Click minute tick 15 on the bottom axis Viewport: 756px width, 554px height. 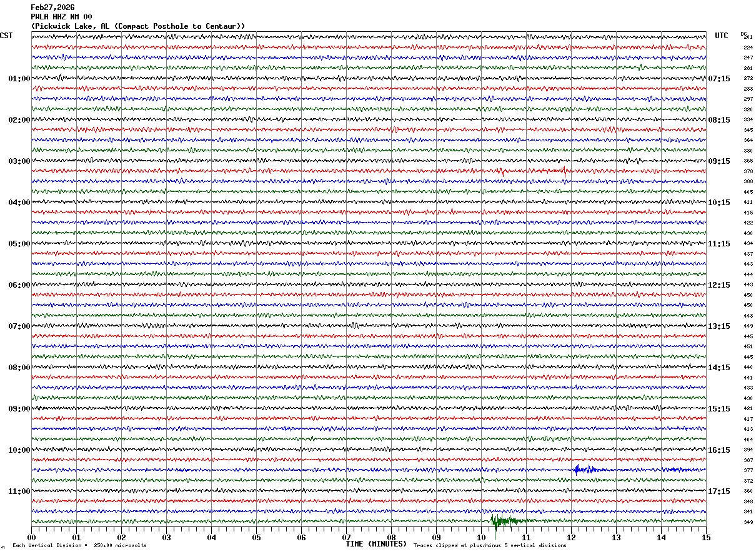tap(706, 537)
